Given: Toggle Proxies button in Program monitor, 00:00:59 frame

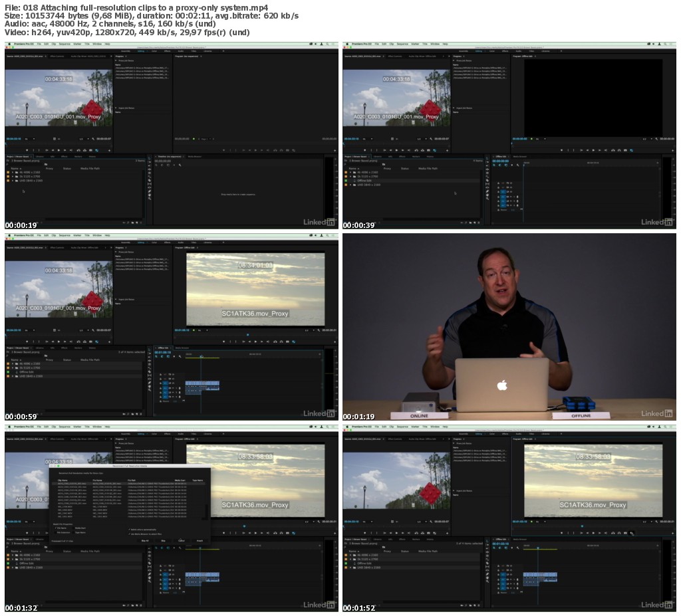Looking at the screenshot, I should point(293,342).
